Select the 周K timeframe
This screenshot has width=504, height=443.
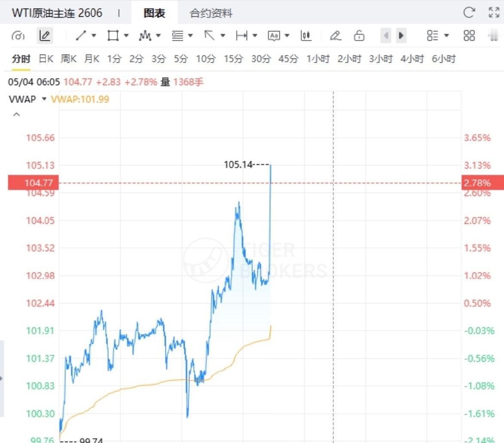pos(68,59)
